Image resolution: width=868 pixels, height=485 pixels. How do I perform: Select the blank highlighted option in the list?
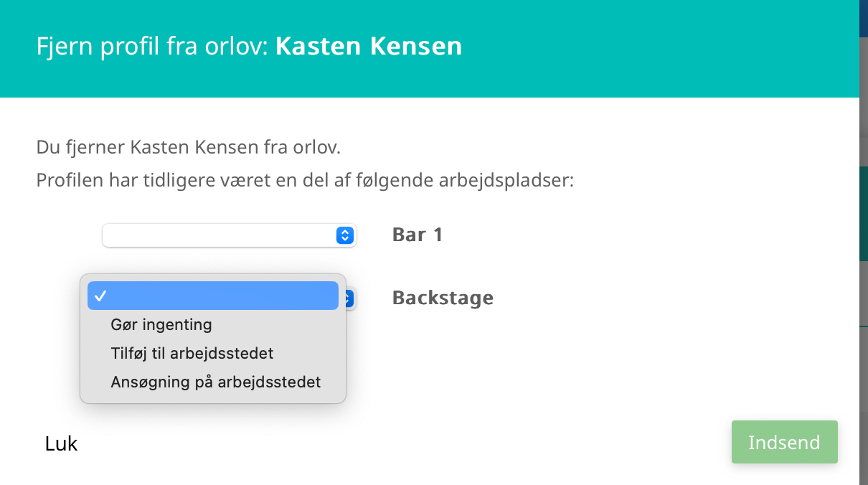[x=213, y=296]
